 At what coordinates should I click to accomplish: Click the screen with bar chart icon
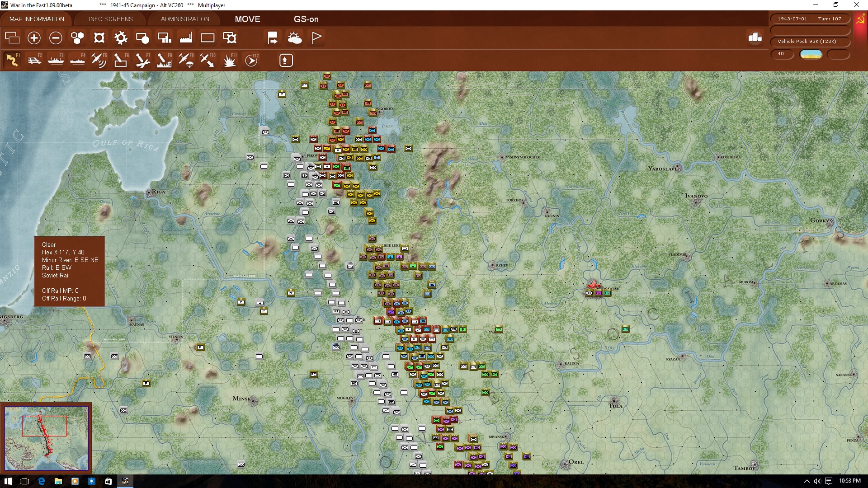pos(164,38)
